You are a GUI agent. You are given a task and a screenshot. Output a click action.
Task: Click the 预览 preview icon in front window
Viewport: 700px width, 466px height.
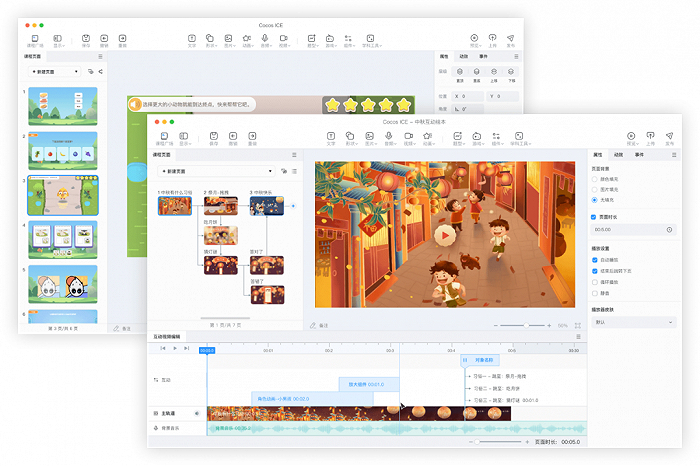pos(630,136)
